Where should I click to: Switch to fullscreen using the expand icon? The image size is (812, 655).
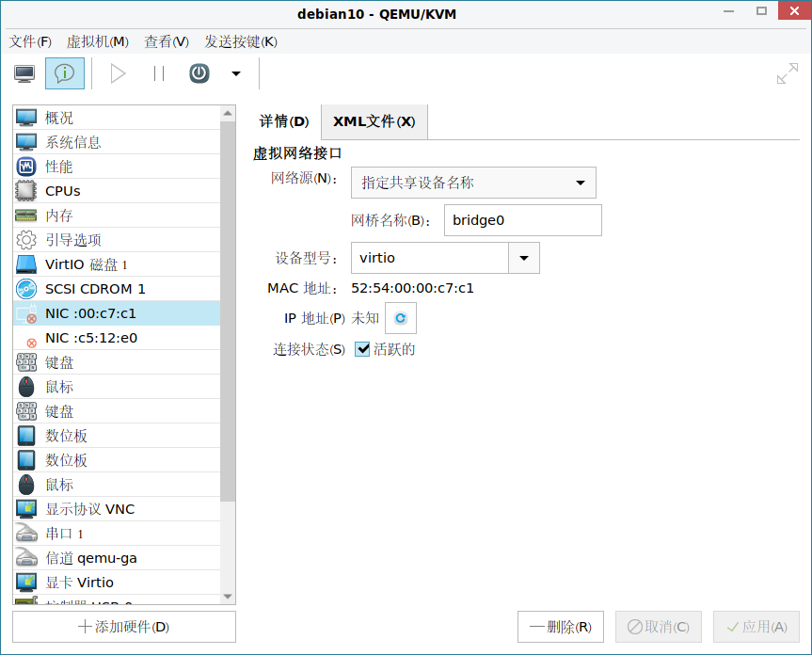[x=788, y=73]
